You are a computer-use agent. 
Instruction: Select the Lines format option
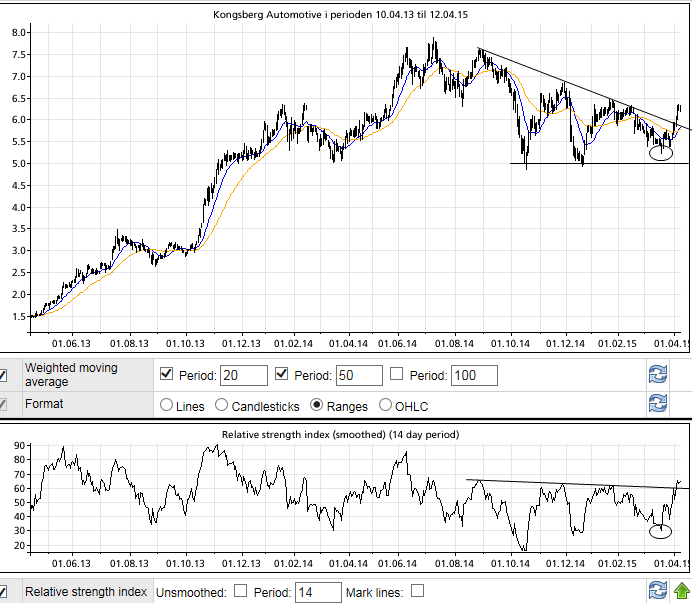(x=167, y=406)
